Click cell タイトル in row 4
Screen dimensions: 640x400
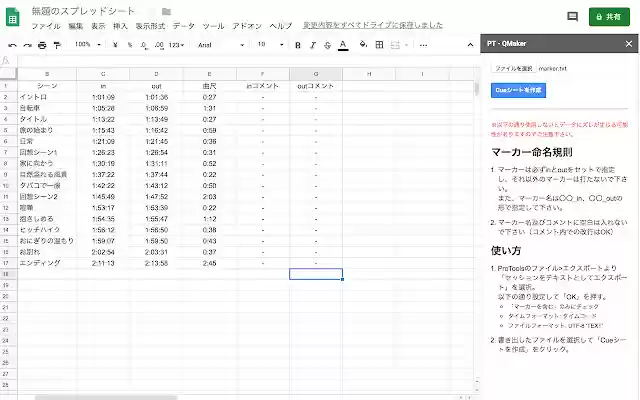pyautogui.click(x=47, y=119)
